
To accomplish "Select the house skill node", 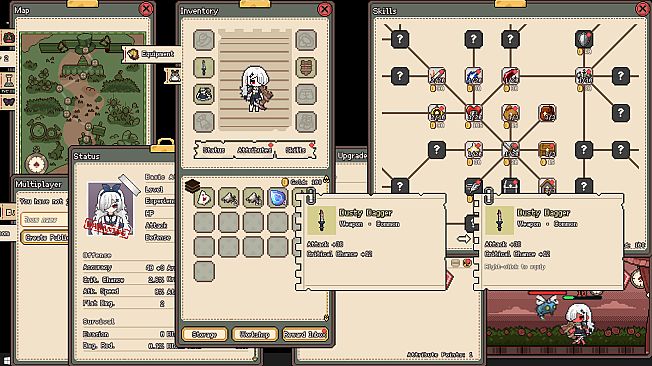I will [547, 186].
